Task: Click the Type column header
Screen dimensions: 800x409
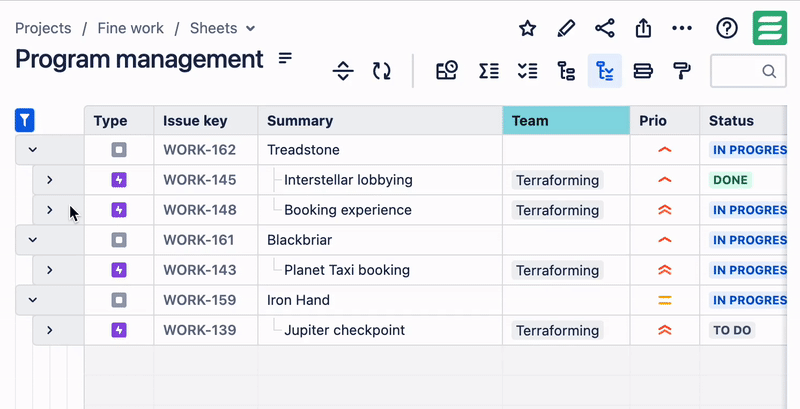Action: [119, 120]
